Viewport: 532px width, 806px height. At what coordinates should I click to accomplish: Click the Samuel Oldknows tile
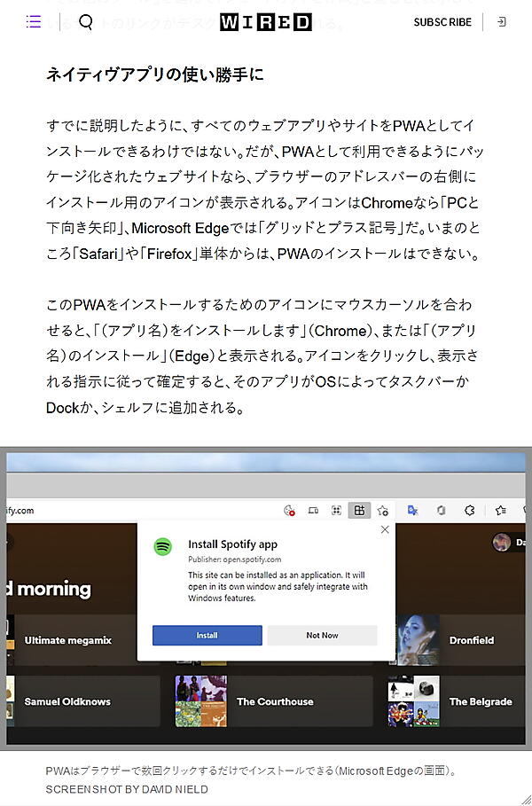coord(83,701)
